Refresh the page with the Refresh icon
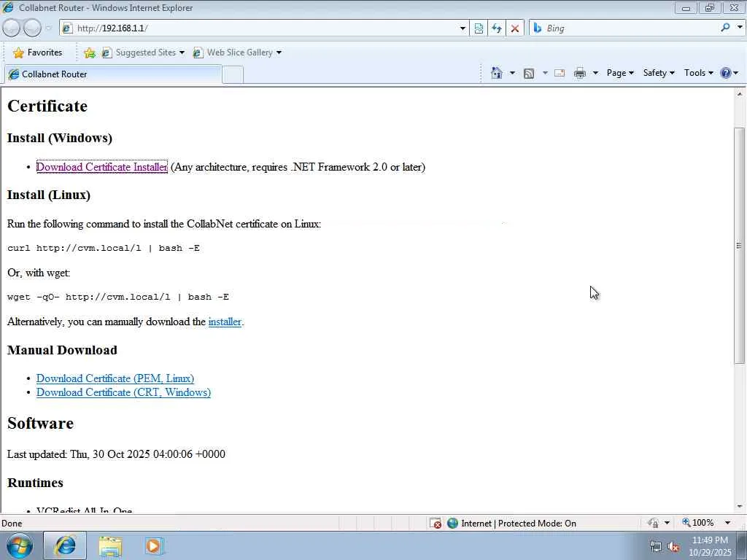The image size is (747, 560). [x=496, y=28]
